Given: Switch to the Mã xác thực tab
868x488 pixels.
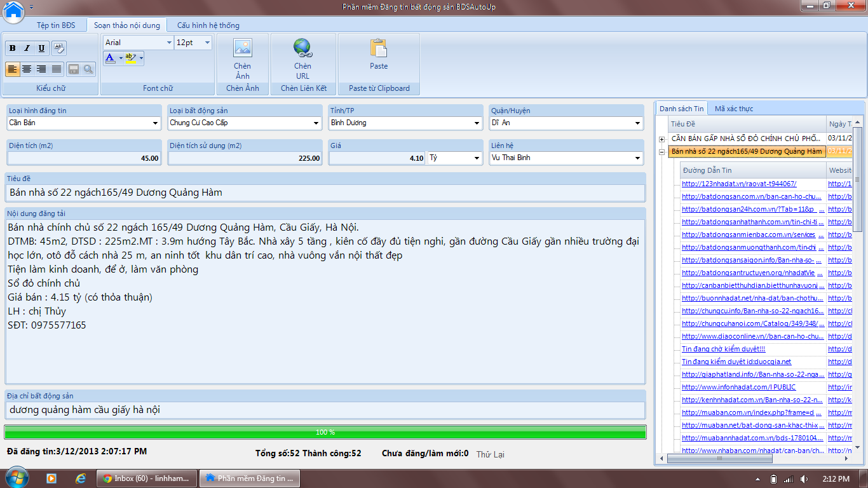Looking at the screenshot, I should (x=733, y=109).
